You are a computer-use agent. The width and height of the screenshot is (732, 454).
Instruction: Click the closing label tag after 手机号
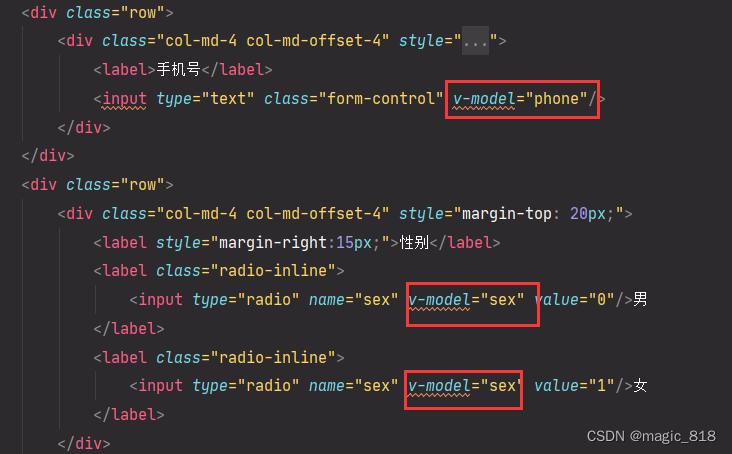point(237,70)
